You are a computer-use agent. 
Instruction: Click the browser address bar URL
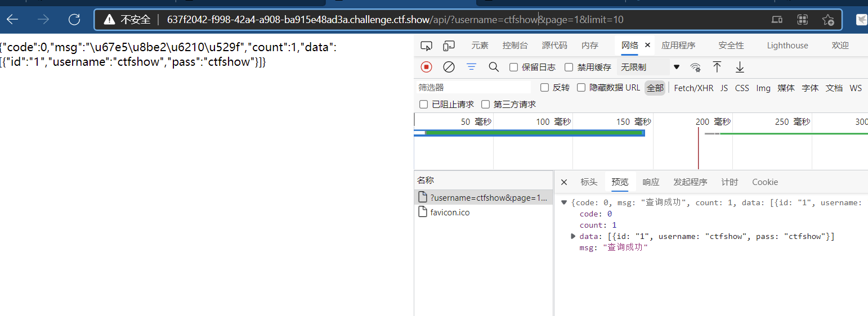[x=395, y=20]
